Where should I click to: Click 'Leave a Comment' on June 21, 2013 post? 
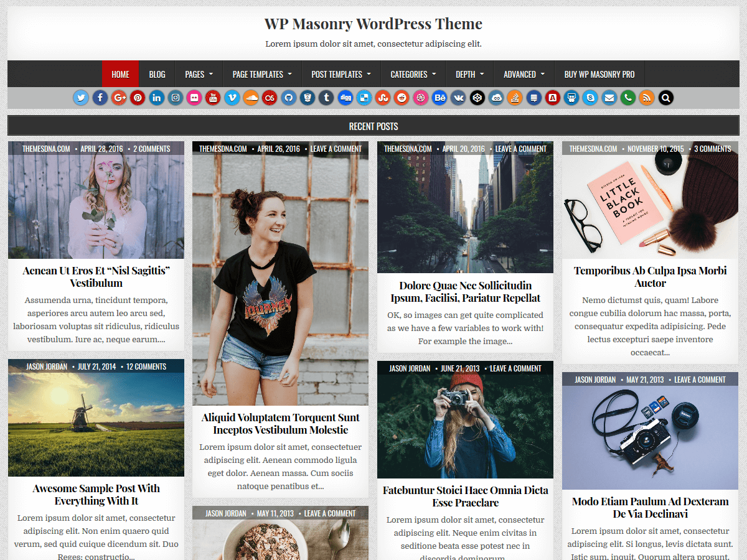[515, 368]
